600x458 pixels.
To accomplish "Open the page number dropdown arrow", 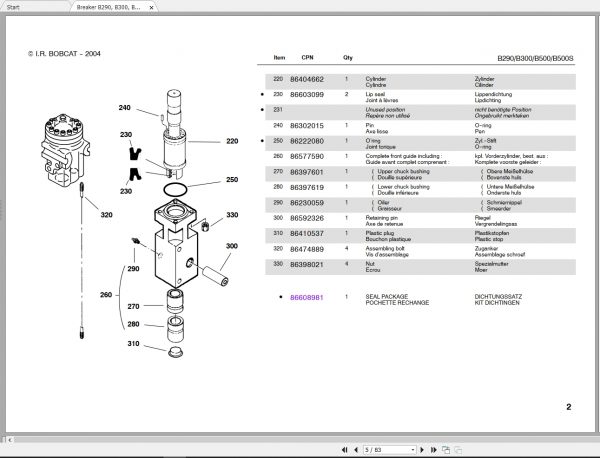I will (412, 450).
